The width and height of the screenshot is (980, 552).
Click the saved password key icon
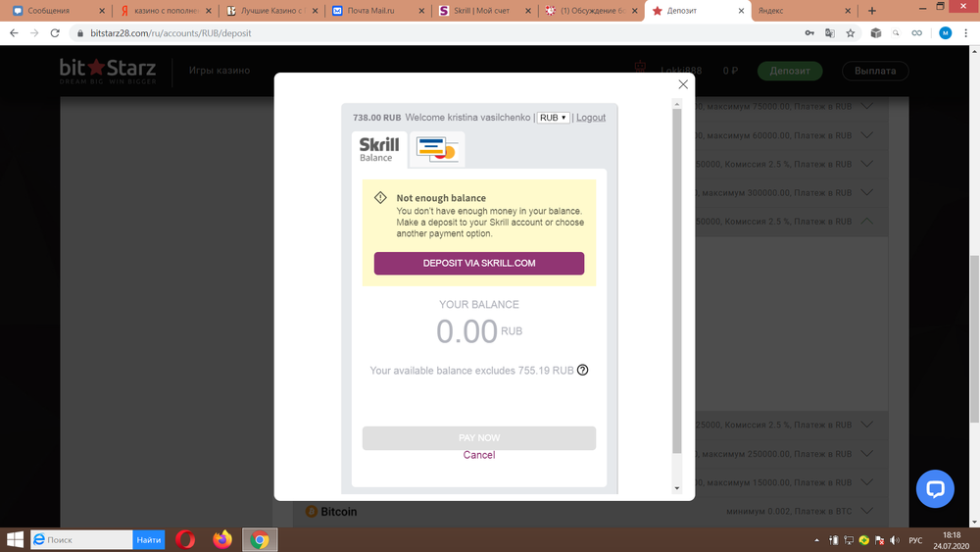[x=809, y=33]
